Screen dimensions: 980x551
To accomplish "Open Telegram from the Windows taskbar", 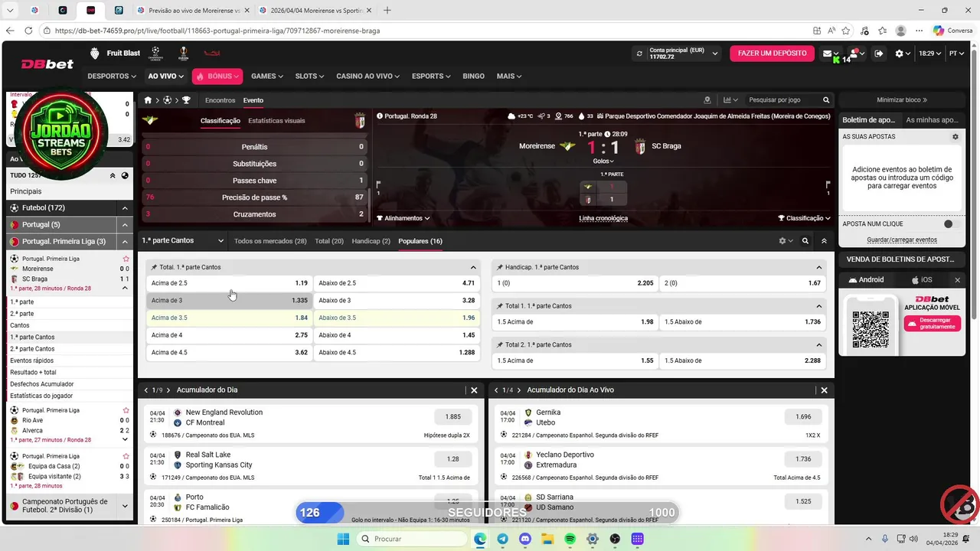I will click(502, 540).
